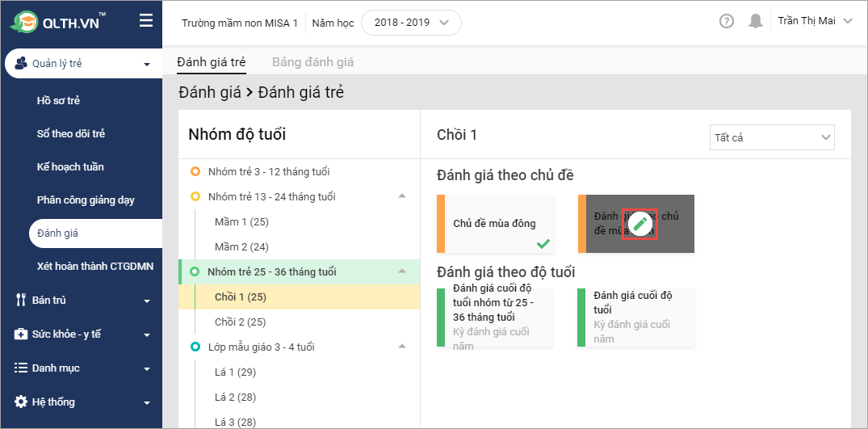Select the Nhóm trẻ 3 - 12 tháng tuổi group

(x=268, y=171)
